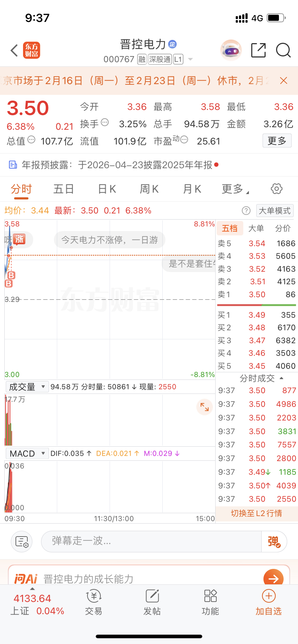Toggle 大单模式 big order mode
Viewport: 298px width, 644px height.
pyautogui.click(x=275, y=211)
